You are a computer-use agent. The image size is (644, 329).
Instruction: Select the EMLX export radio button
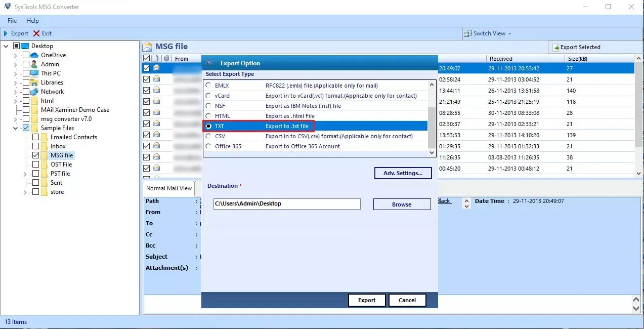point(207,85)
